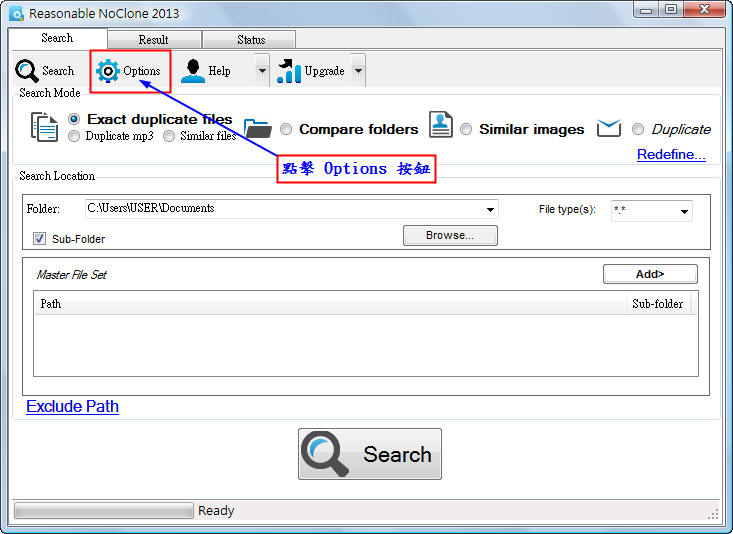This screenshot has height=534, width=733.
Task: Select the Exact duplicate files radio button
Action: click(74, 119)
